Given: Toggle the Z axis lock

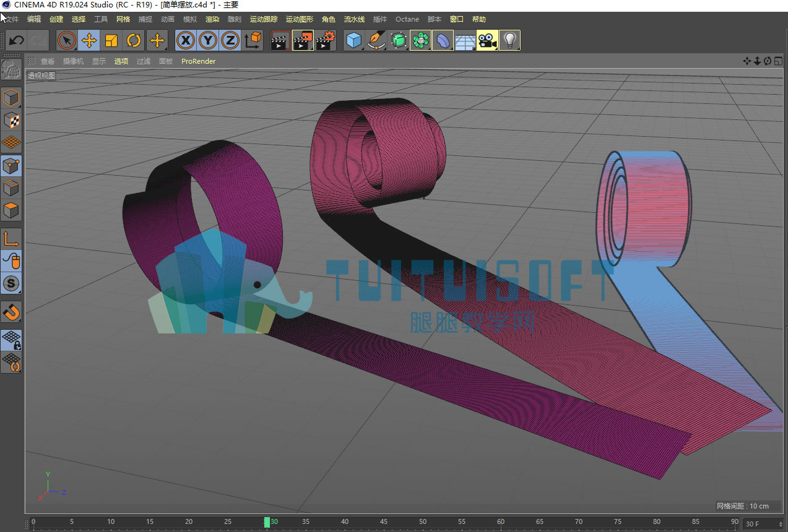Looking at the screenshot, I should pos(230,41).
